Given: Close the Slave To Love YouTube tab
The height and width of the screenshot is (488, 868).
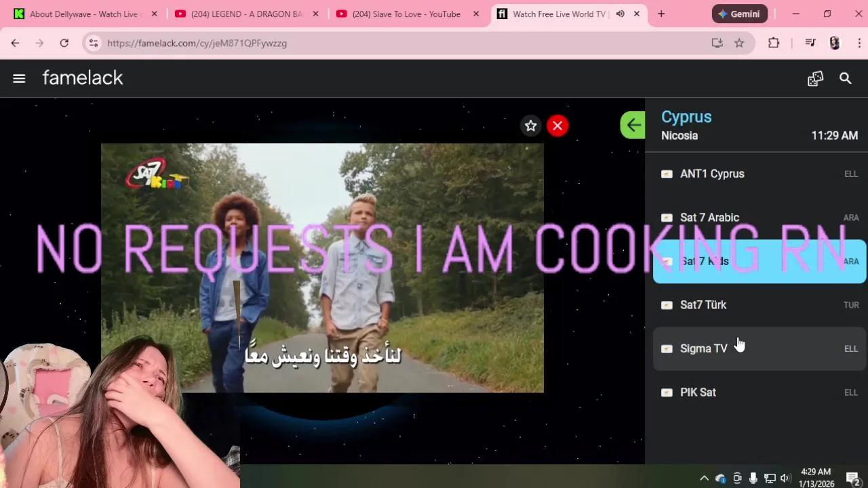Looking at the screenshot, I should [x=476, y=14].
